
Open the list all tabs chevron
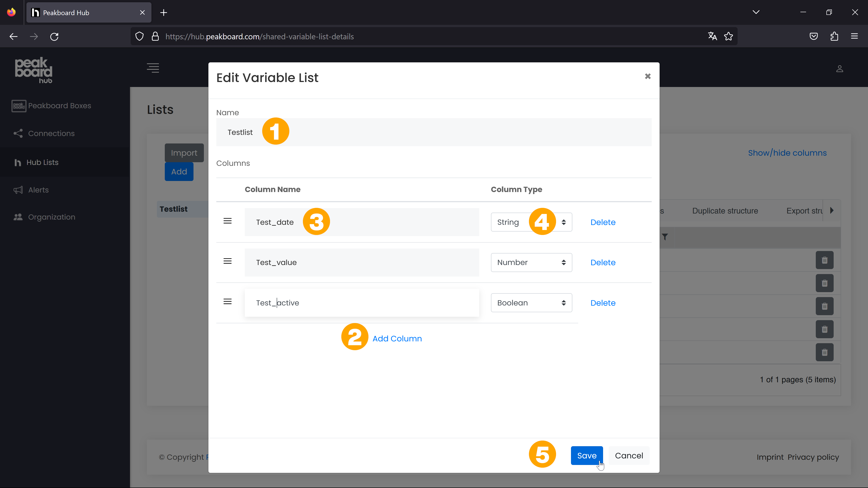pyautogui.click(x=756, y=12)
